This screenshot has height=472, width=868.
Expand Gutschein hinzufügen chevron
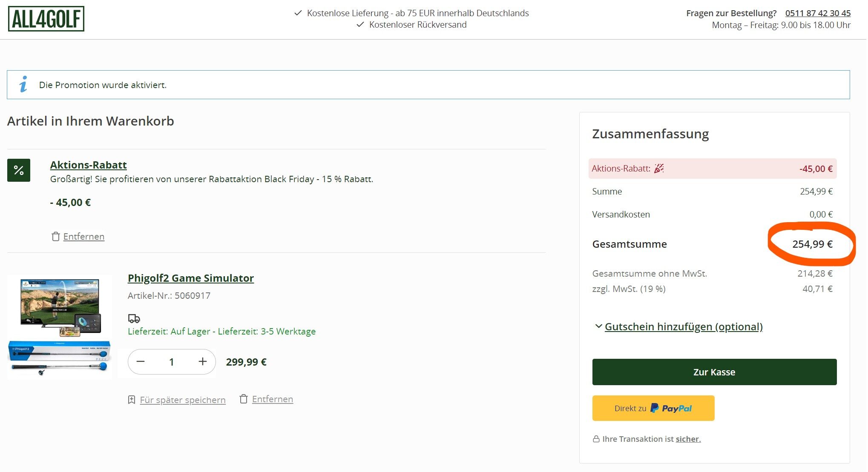click(598, 326)
